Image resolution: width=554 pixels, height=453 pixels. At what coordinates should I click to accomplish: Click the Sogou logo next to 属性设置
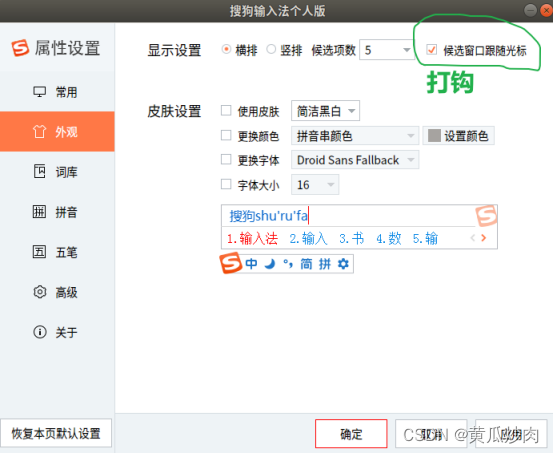20,48
